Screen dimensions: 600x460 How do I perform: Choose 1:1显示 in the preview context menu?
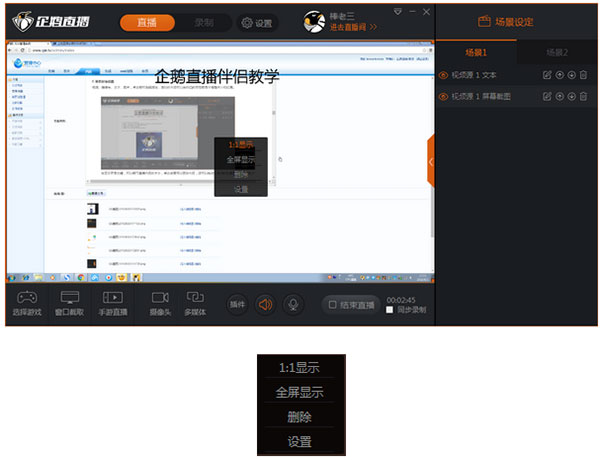[x=241, y=145]
